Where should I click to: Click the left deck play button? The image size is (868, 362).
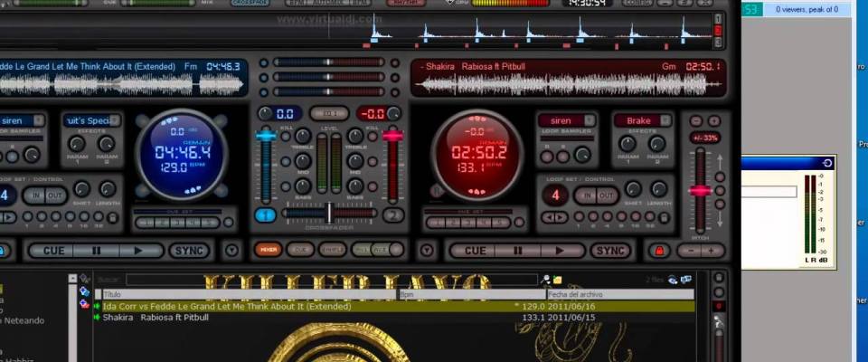pos(139,251)
